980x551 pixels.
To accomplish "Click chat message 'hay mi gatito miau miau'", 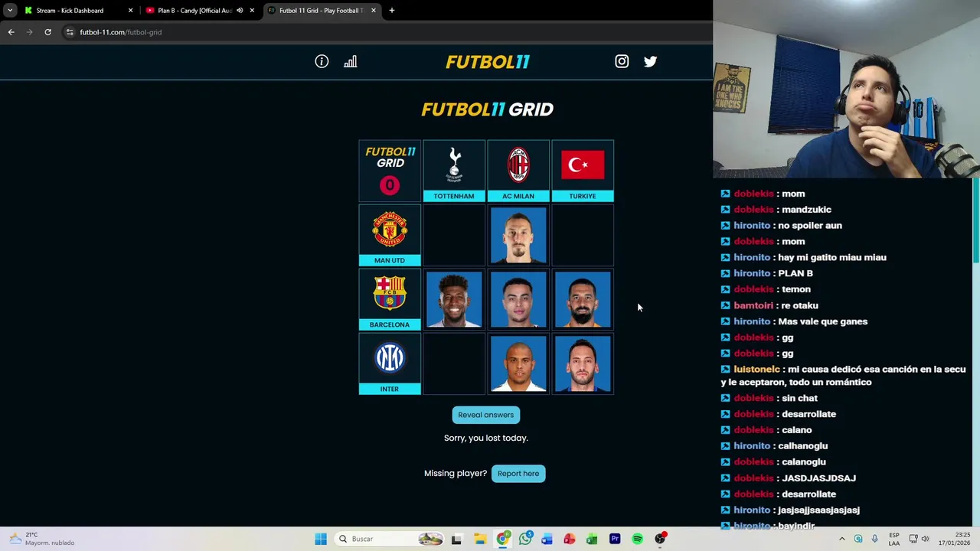I will pyautogui.click(x=831, y=257).
